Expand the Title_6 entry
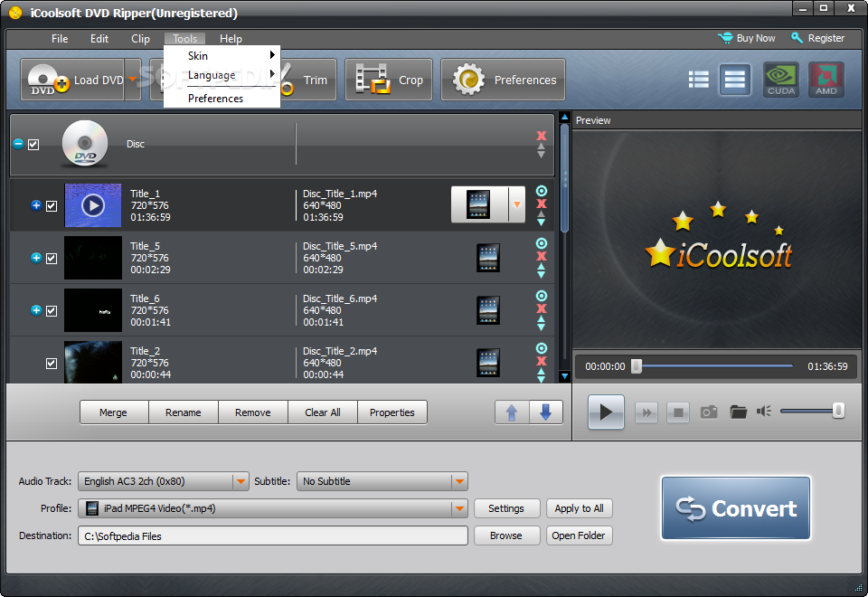Image resolution: width=868 pixels, height=597 pixels. [x=36, y=310]
